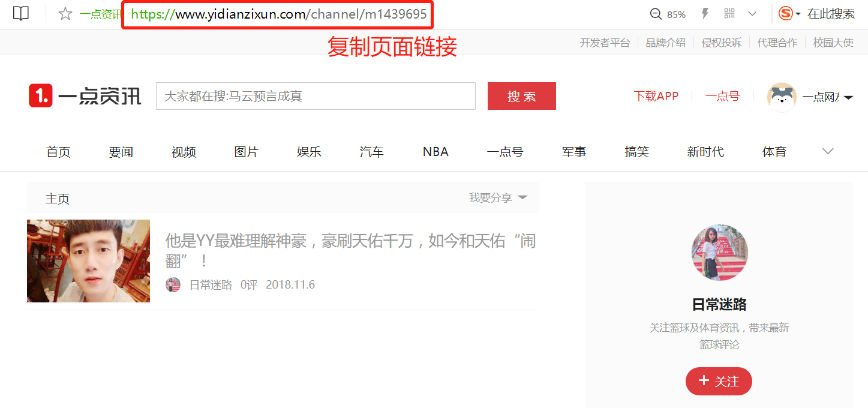Image resolution: width=868 pixels, height=408 pixels.
Task: Click the red 关注 follow button
Action: click(719, 381)
